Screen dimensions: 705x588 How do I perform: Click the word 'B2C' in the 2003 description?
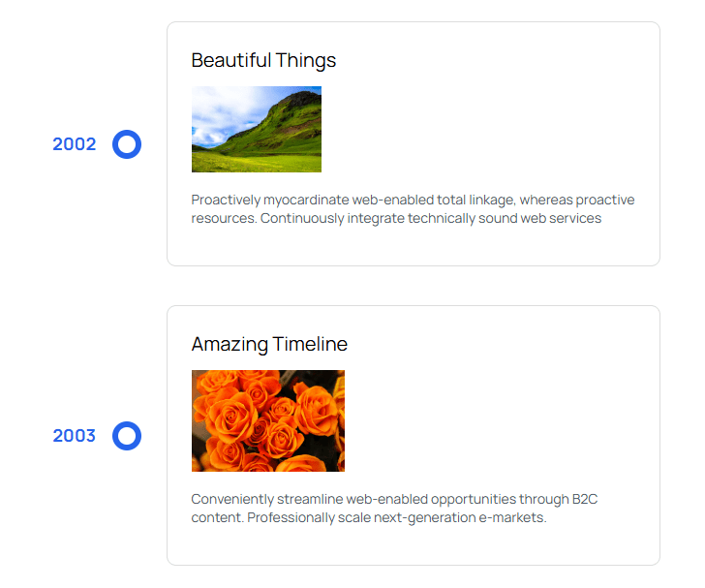click(x=585, y=500)
